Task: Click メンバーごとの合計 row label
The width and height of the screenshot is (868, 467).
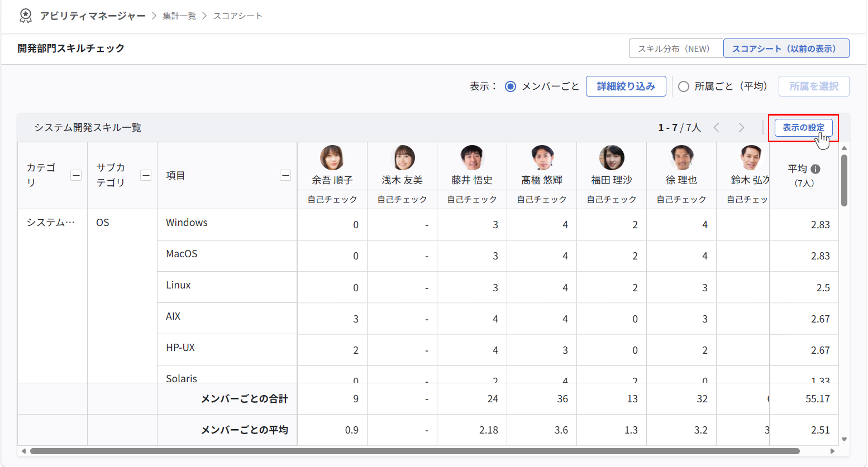Action: coord(245,399)
